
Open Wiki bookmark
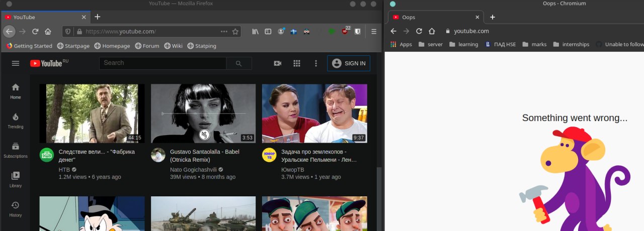click(x=173, y=46)
